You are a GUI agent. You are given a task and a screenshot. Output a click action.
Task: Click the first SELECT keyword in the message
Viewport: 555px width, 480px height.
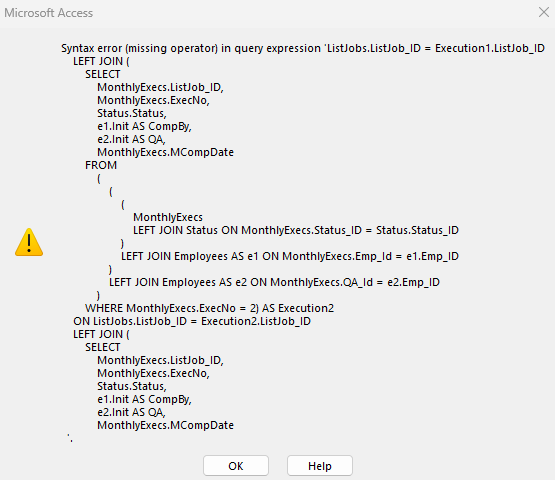[103, 74]
